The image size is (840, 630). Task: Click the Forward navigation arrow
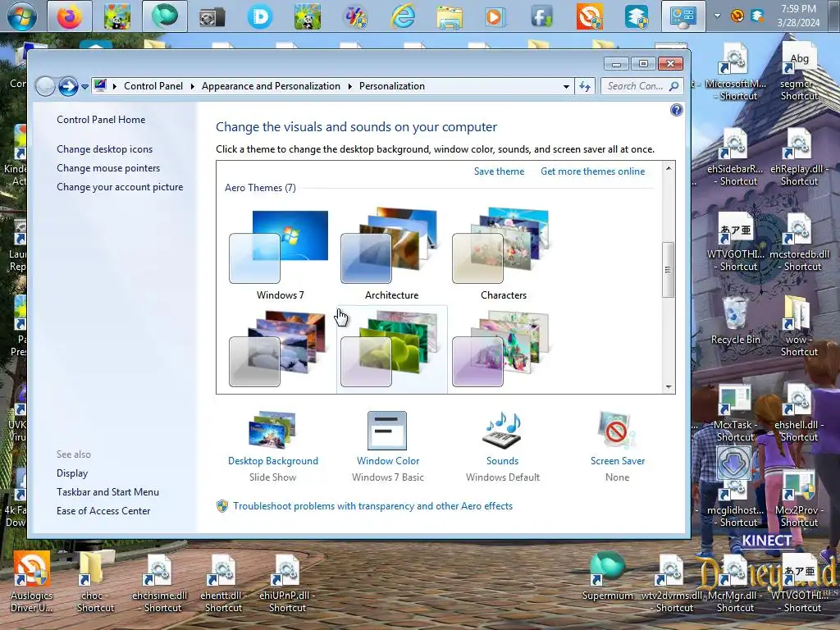[68, 86]
